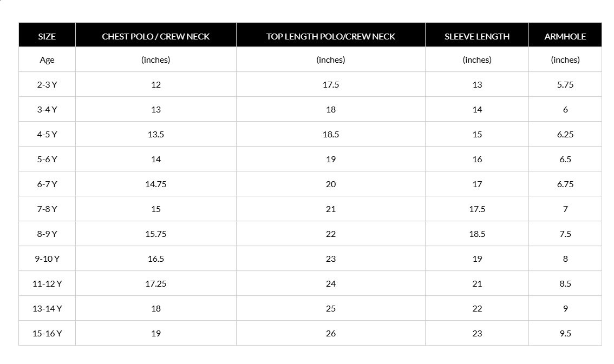The image size is (614, 364).
Task: Select the CHEST POLO / CREW NECK header
Action: [x=156, y=36]
